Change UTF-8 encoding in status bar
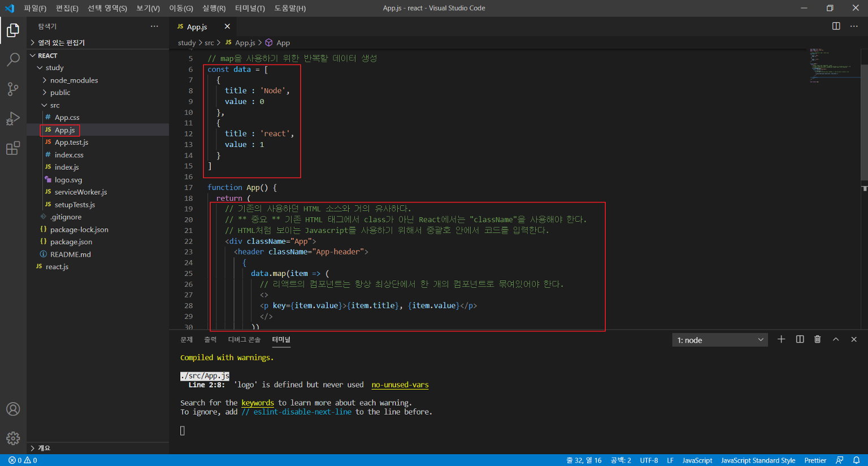Image resolution: width=868 pixels, height=466 pixels. coord(649,460)
